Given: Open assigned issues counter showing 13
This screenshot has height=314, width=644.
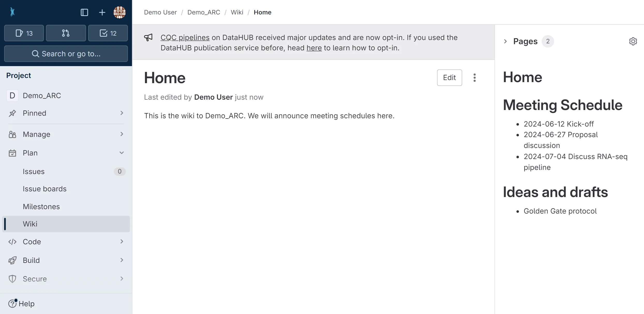Looking at the screenshot, I should (24, 33).
